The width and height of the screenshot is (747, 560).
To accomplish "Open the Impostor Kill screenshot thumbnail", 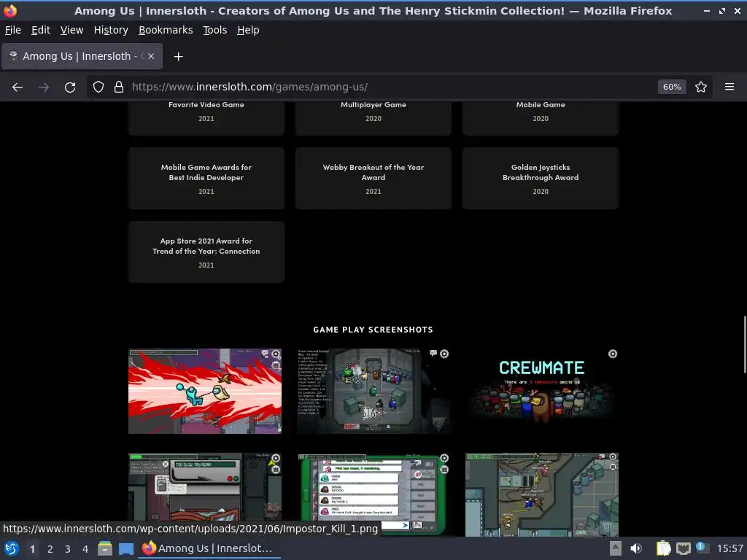I will point(205,392).
